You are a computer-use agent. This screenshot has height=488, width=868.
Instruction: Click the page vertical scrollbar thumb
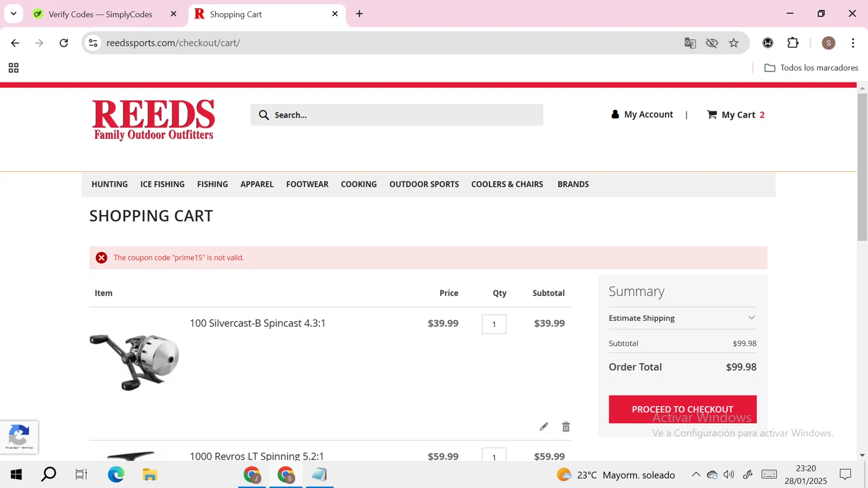click(x=862, y=167)
